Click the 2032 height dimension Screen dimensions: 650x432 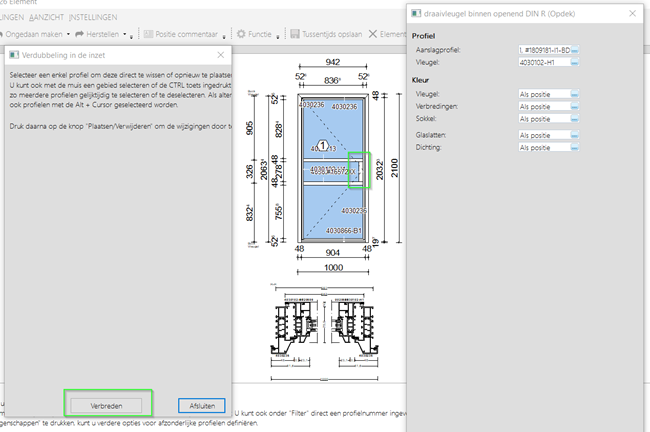(x=379, y=170)
